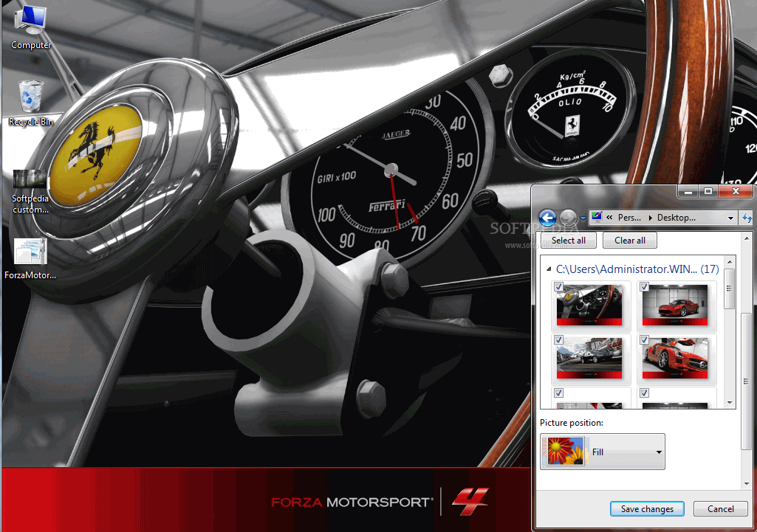Expand breadcrumb arrow before Desktop...
757x532 pixels.
(651, 218)
